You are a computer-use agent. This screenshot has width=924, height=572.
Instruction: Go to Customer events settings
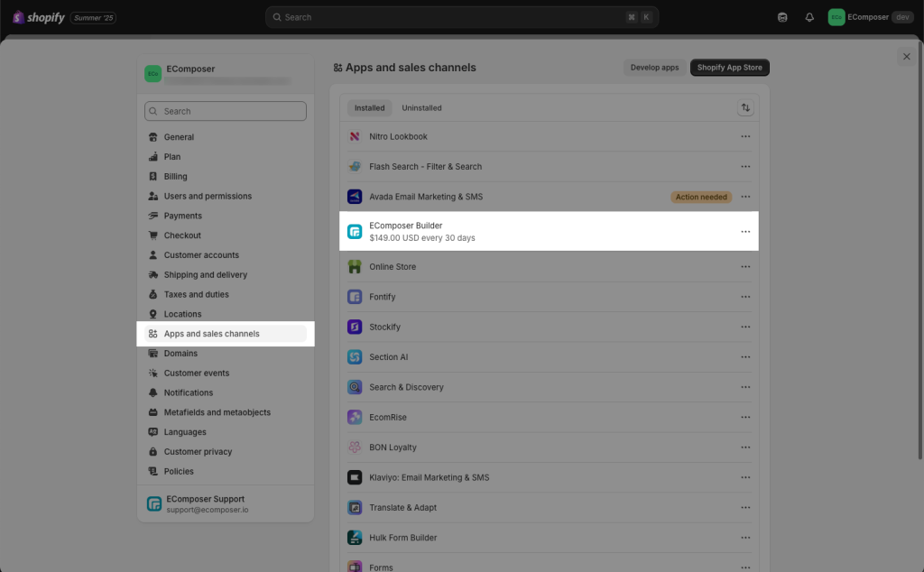[225, 374]
